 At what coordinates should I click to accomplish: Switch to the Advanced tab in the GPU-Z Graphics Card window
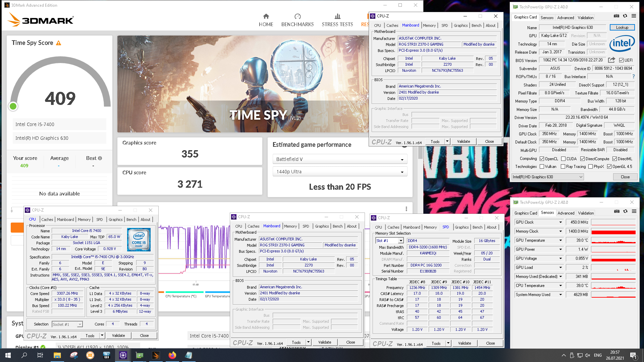(566, 18)
